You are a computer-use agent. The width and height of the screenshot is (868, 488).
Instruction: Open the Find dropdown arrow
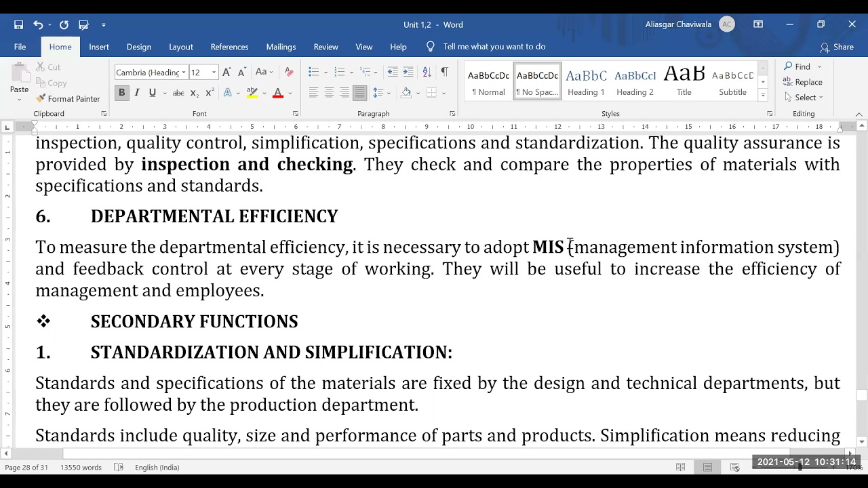pos(819,66)
